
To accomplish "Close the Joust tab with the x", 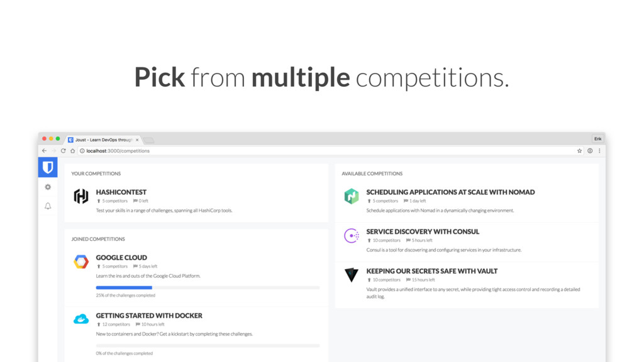I will click(x=137, y=140).
